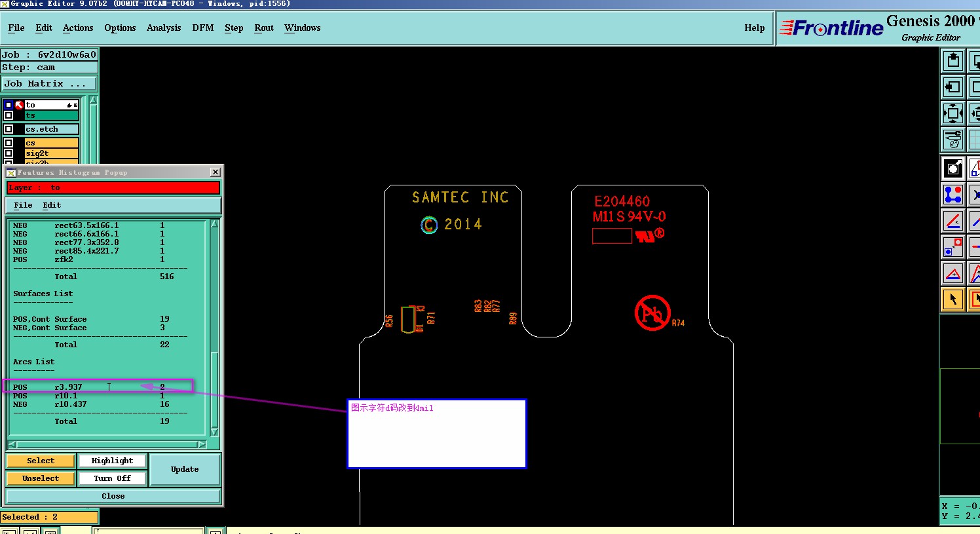This screenshot has width=980, height=534.
Task: Click the hand icon on the 'to' layer row
Action: click(69, 105)
